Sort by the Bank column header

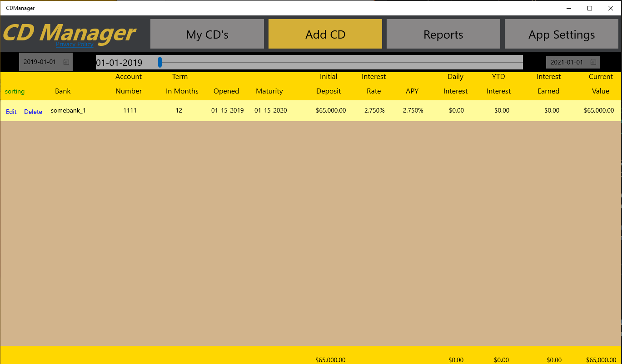[62, 91]
